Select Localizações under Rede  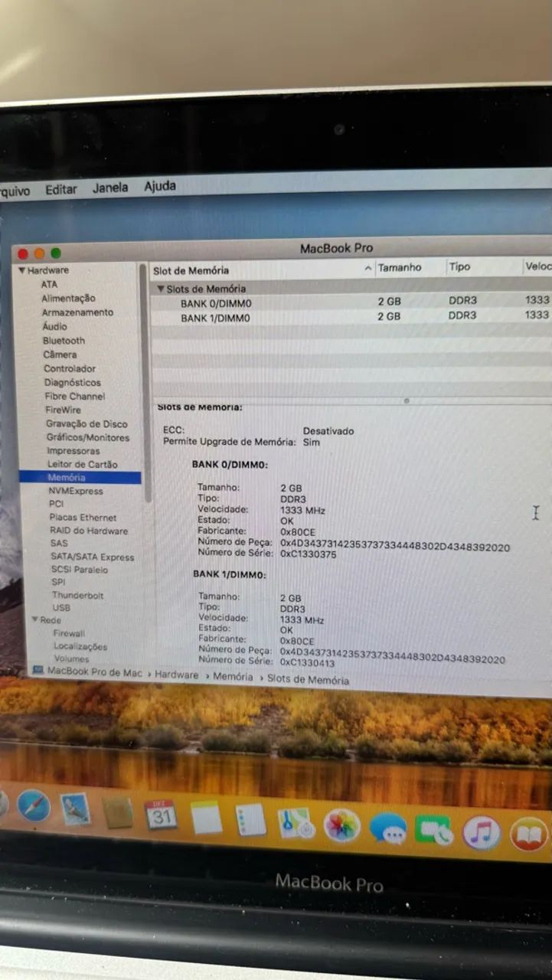tap(80, 646)
